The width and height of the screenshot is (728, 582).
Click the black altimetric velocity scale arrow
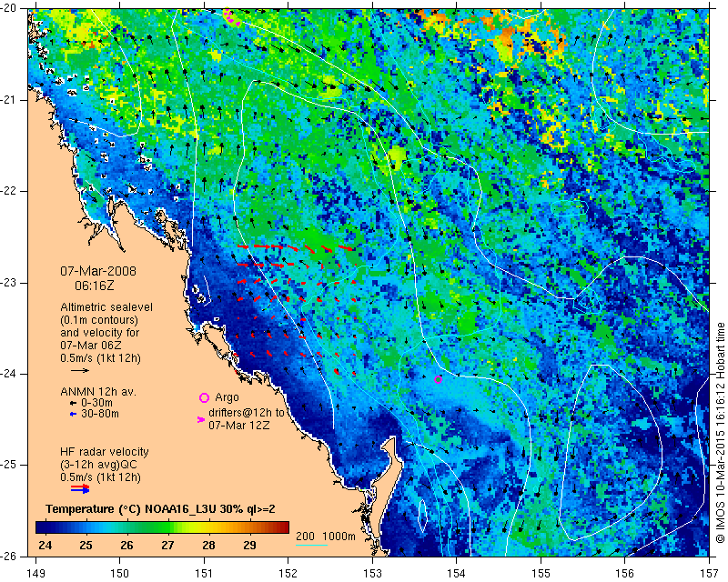(x=79, y=370)
